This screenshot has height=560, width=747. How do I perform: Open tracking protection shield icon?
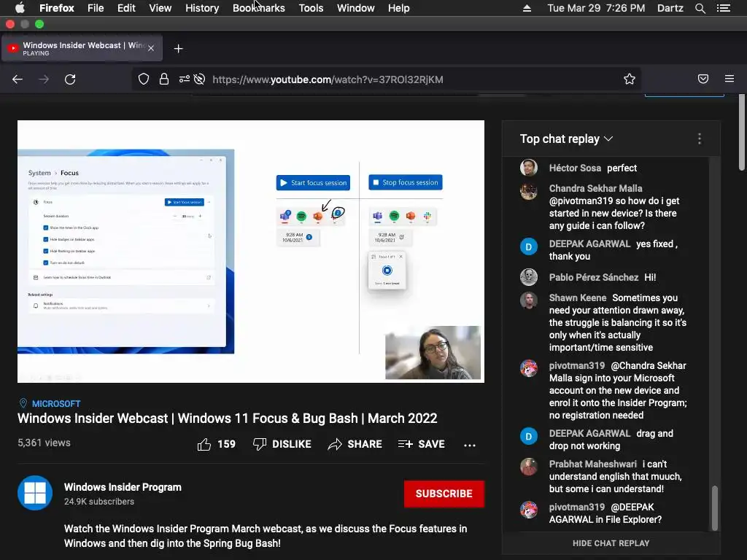tap(144, 79)
